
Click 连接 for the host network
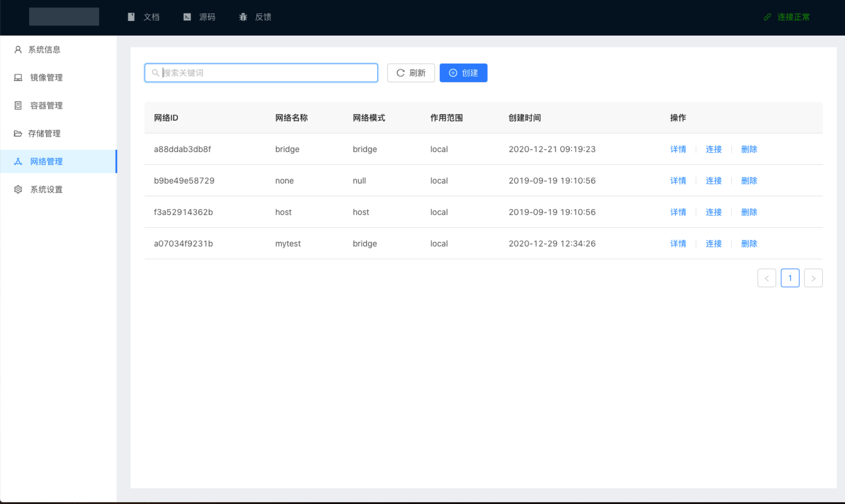pos(713,212)
